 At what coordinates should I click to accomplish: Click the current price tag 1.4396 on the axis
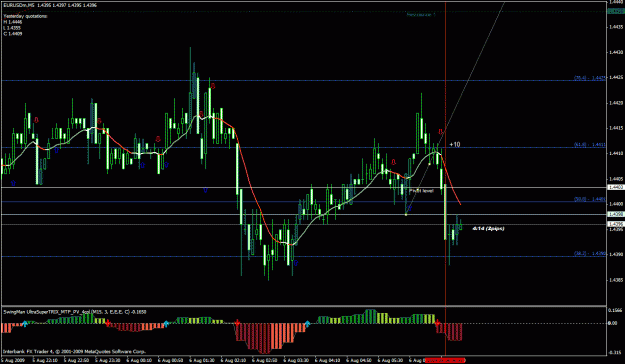click(x=616, y=224)
